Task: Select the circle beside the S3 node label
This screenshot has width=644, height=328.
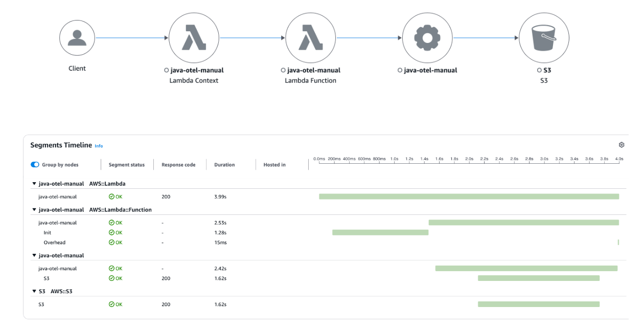Action: [x=539, y=70]
